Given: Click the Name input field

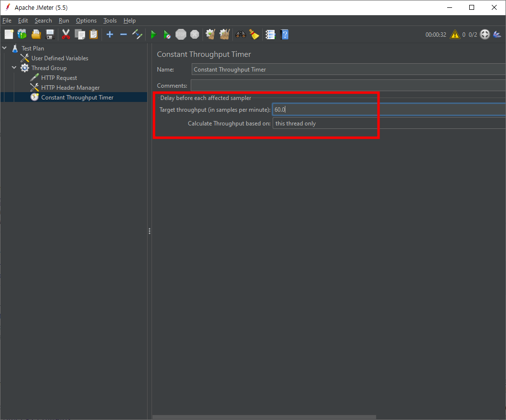Looking at the screenshot, I should coord(349,70).
